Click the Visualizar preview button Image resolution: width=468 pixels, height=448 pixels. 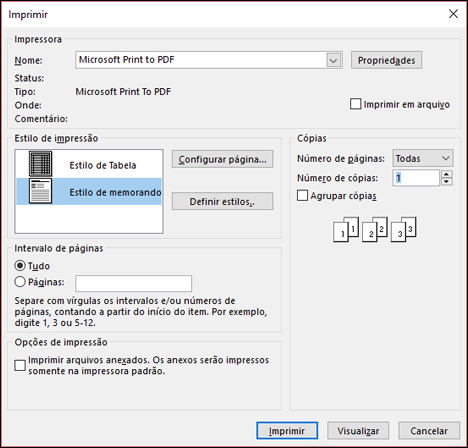pos(358,431)
